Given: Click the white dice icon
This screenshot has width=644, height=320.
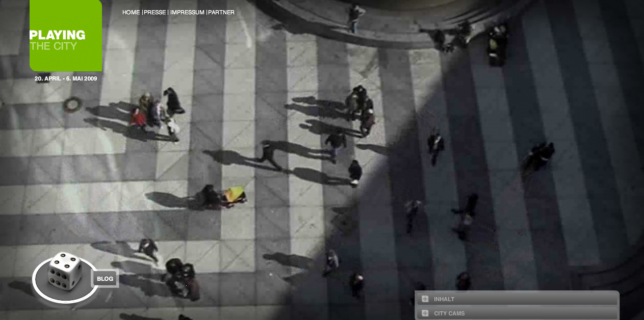Looking at the screenshot, I should (x=64, y=270).
